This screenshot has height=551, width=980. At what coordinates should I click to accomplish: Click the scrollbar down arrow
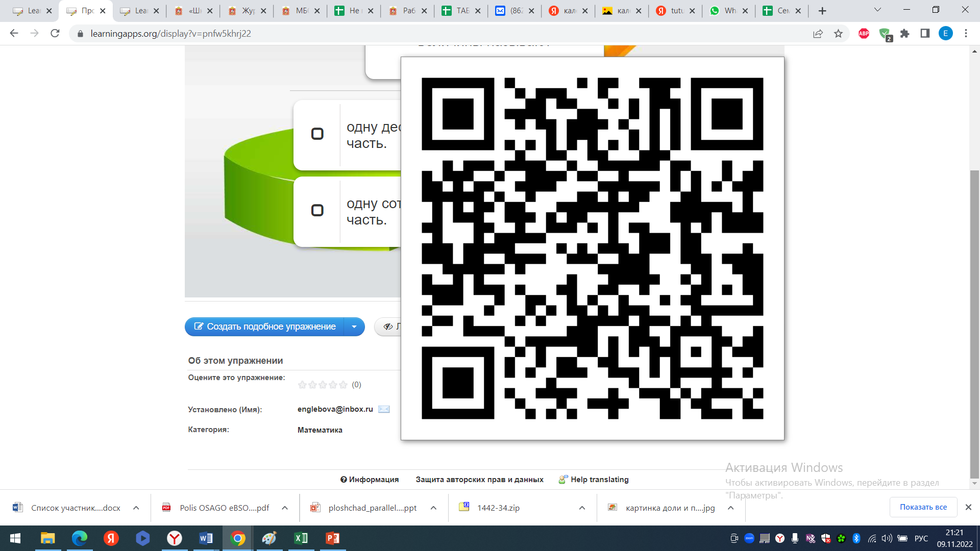(x=974, y=483)
